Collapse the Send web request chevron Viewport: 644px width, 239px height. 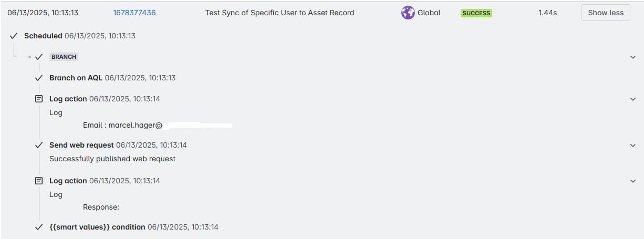[632, 146]
